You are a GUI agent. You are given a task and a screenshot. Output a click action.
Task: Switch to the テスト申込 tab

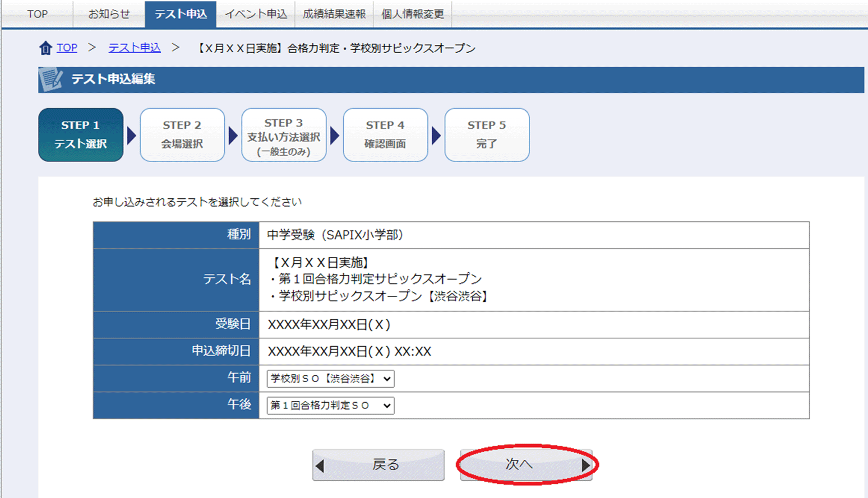[181, 14]
